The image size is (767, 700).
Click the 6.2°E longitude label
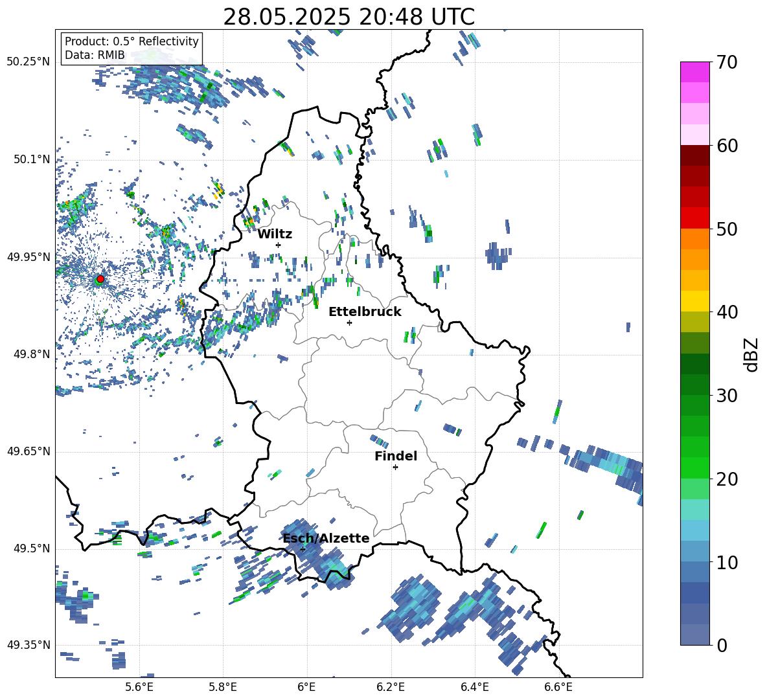[391, 687]
